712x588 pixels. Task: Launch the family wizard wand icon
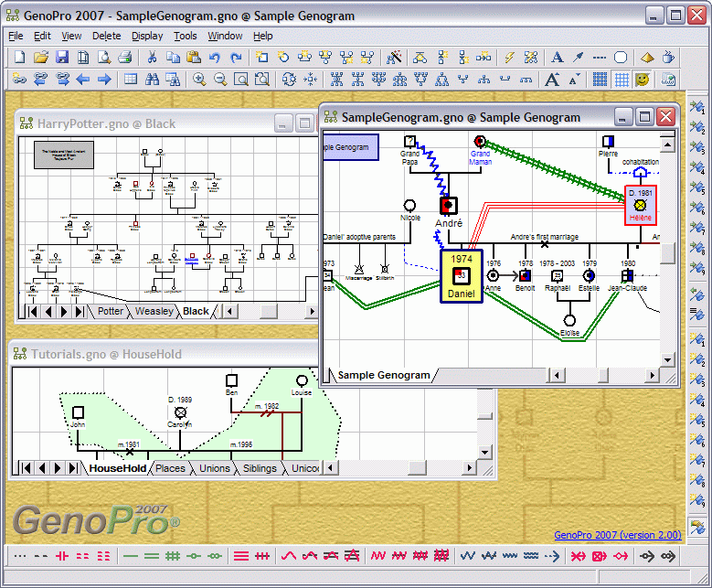click(394, 58)
